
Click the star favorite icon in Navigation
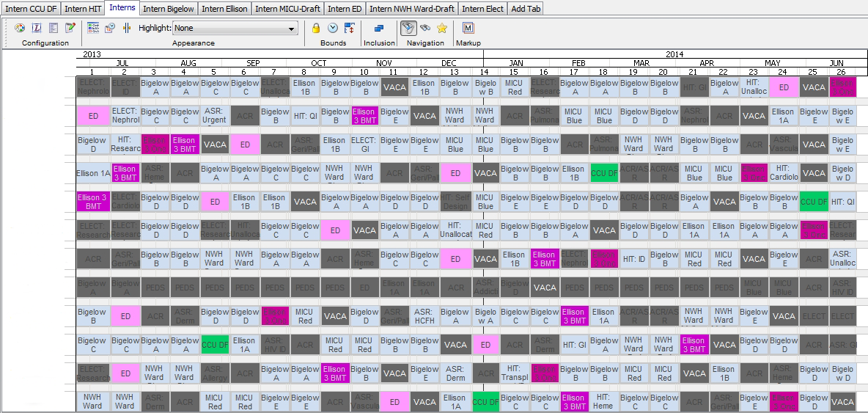click(442, 28)
